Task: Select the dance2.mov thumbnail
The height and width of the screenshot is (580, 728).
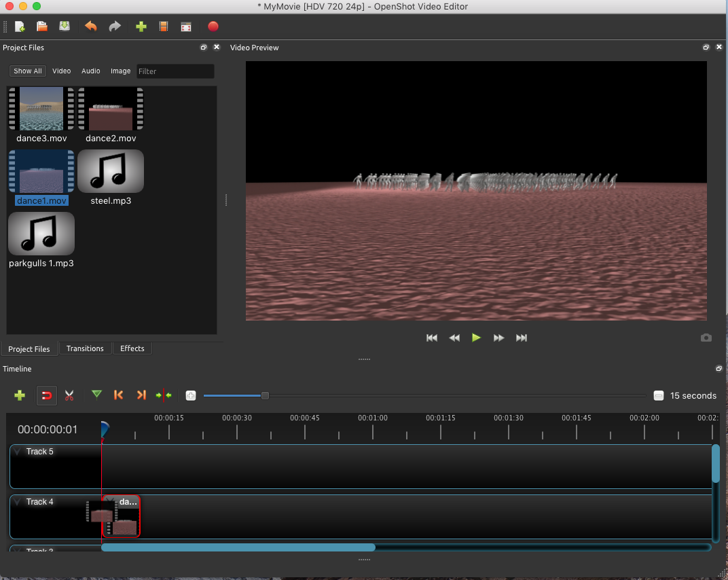Action: [111, 109]
